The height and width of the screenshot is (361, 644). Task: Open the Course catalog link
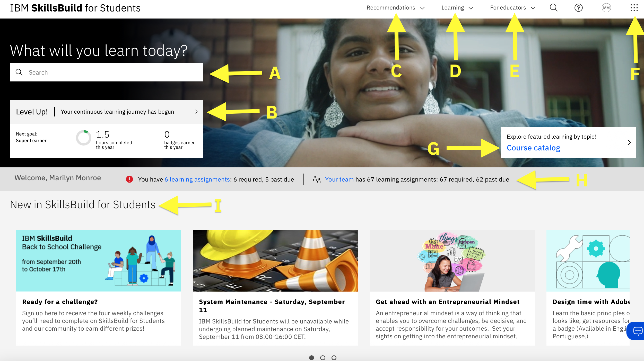tap(533, 148)
